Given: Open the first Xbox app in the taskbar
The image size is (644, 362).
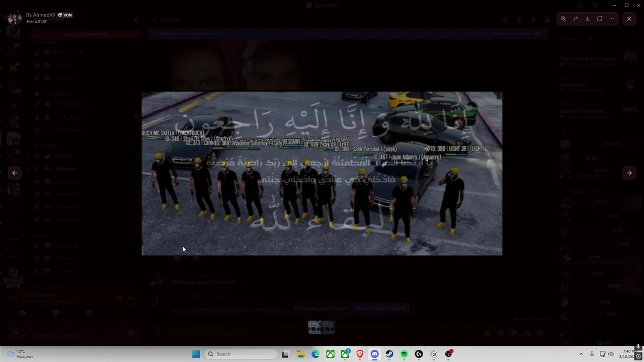Looking at the screenshot, I should pyautogui.click(x=330, y=354).
